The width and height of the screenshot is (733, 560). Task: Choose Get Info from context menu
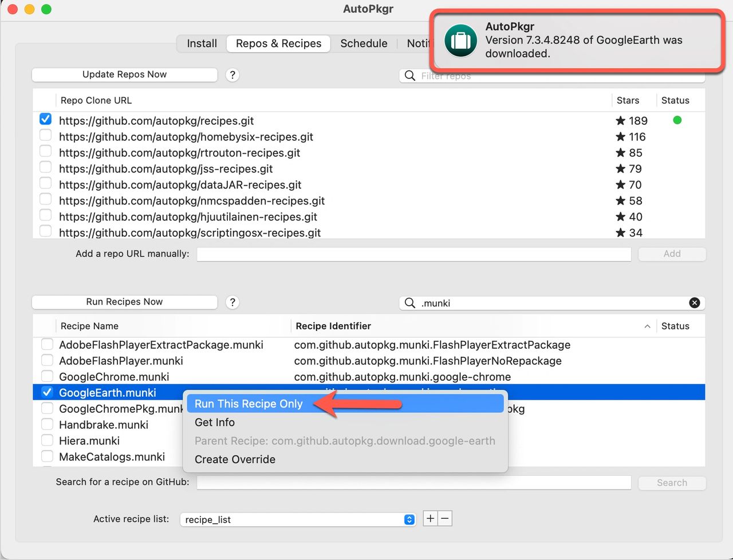(x=345, y=422)
